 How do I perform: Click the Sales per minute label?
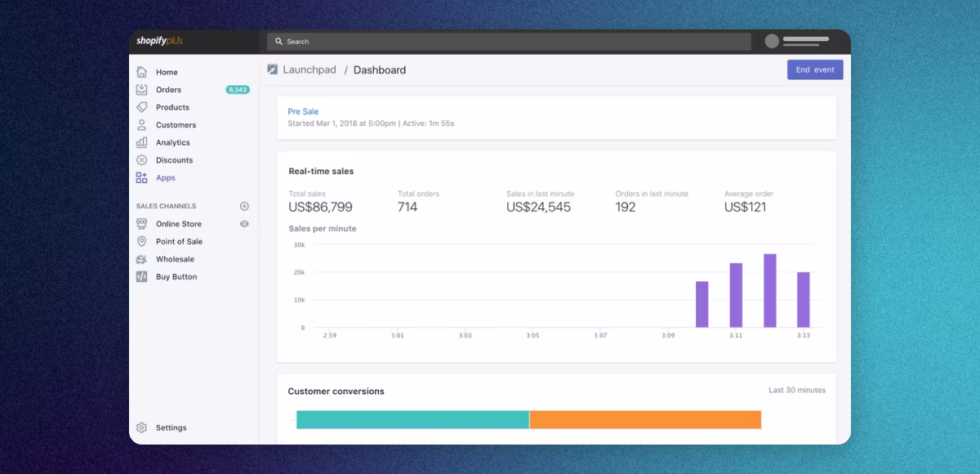323,229
